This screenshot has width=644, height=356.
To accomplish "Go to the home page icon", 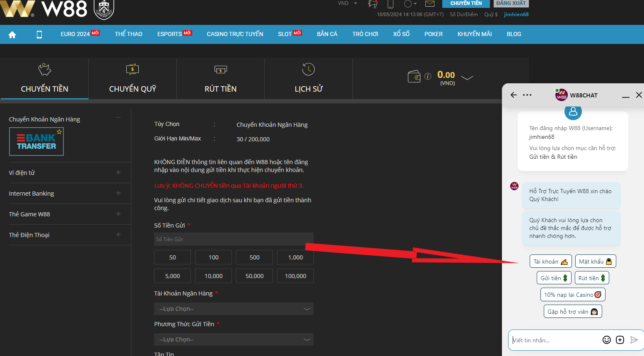I will click(x=12, y=34).
